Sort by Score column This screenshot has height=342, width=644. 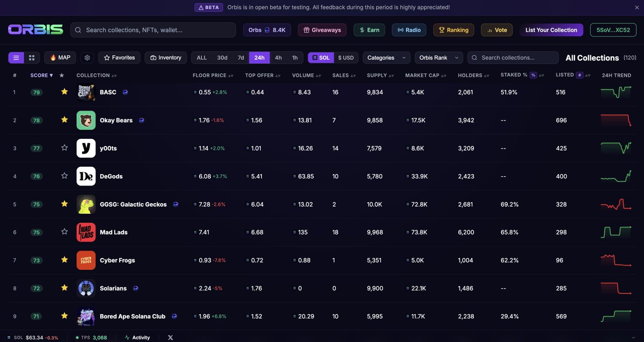pyautogui.click(x=41, y=75)
